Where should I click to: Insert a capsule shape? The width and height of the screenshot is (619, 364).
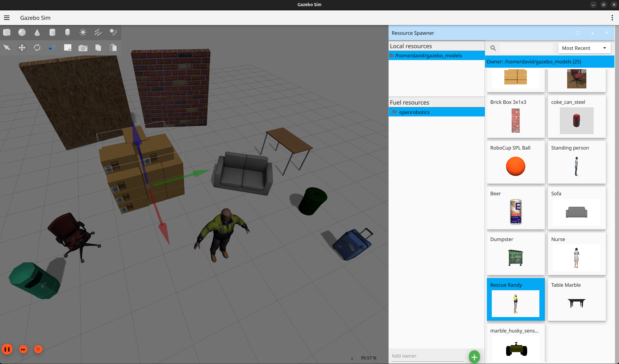click(x=67, y=32)
